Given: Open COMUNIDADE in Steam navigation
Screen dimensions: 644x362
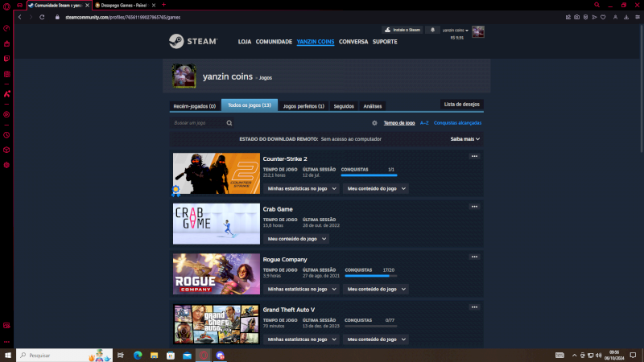Looking at the screenshot, I should 274,42.
